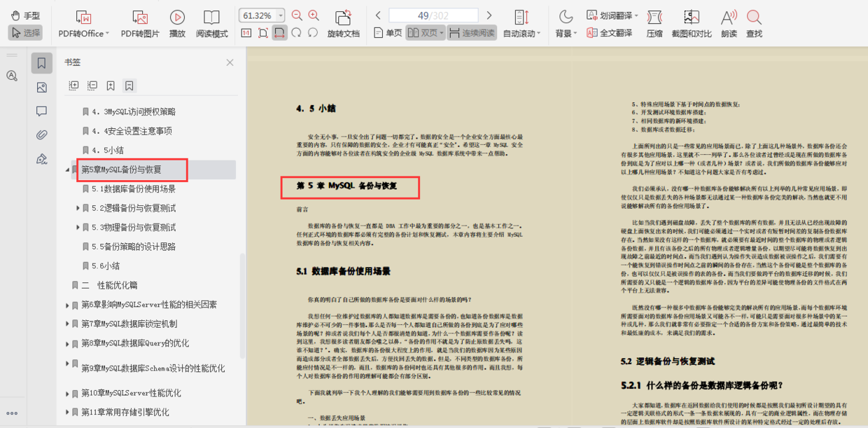Expand 5.2逻辑备份与恢复测试 bookmark
The image size is (868, 428).
[x=78, y=208]
